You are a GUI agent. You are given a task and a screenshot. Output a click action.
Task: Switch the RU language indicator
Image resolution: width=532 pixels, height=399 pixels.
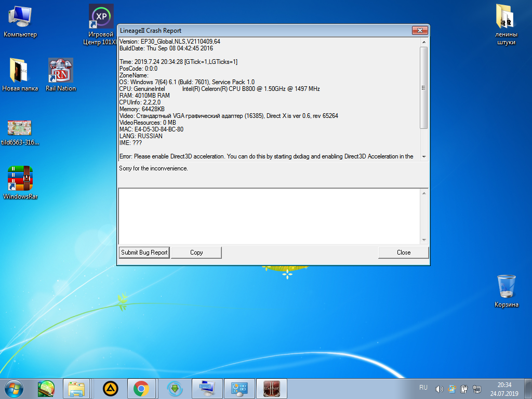(x=423, y=388)
